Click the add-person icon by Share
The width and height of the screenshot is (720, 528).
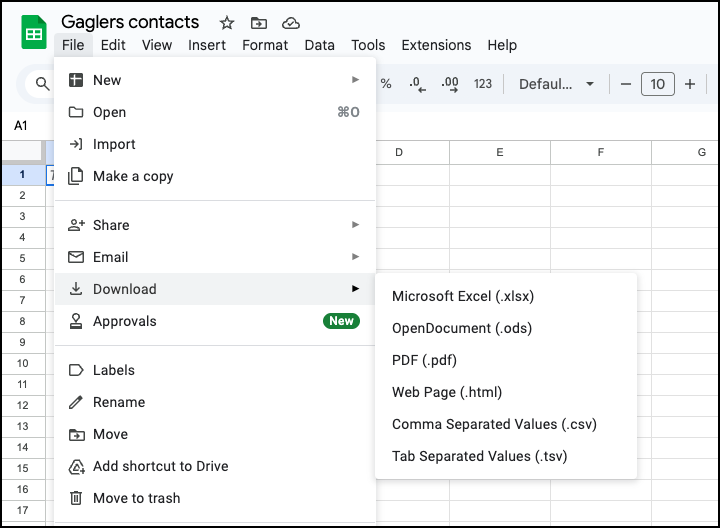tap(76, 225)
